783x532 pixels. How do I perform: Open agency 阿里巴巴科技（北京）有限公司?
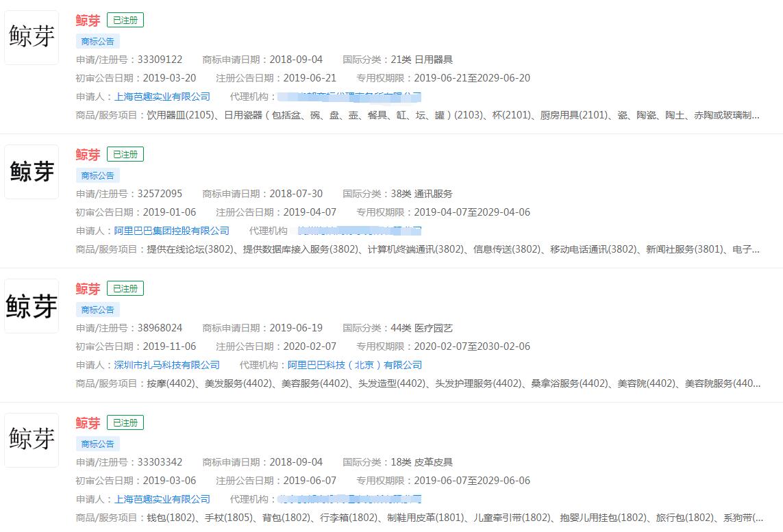pos(355,365)
